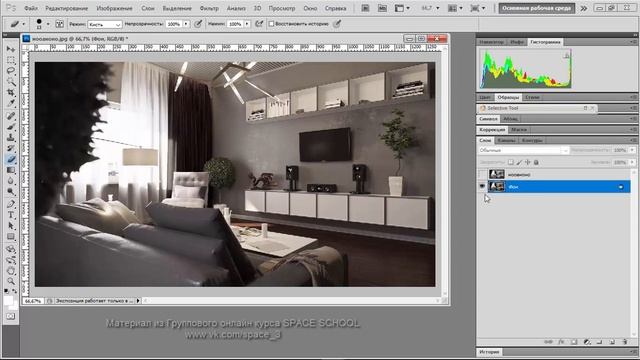Select the 3D Camera tool
This screenshot has height=360, width=640.
point(11,260)
